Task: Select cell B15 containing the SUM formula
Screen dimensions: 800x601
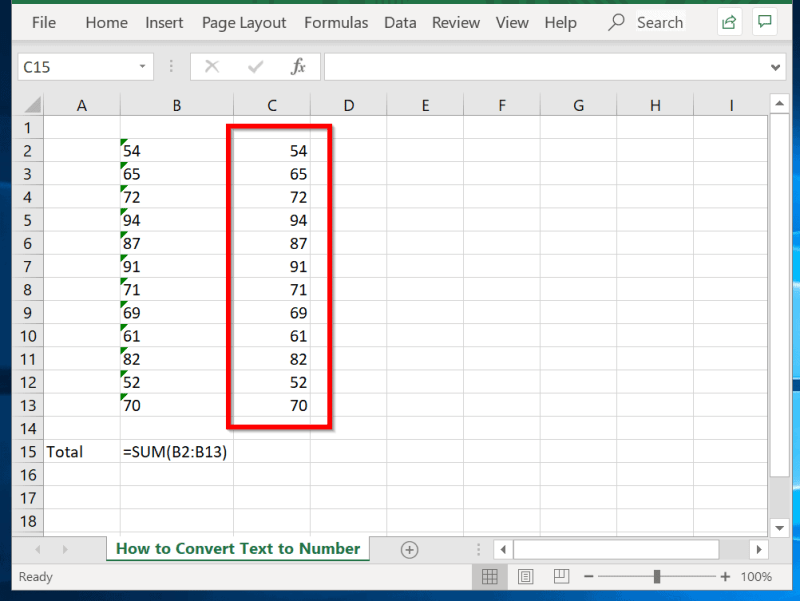Action: 176,451
